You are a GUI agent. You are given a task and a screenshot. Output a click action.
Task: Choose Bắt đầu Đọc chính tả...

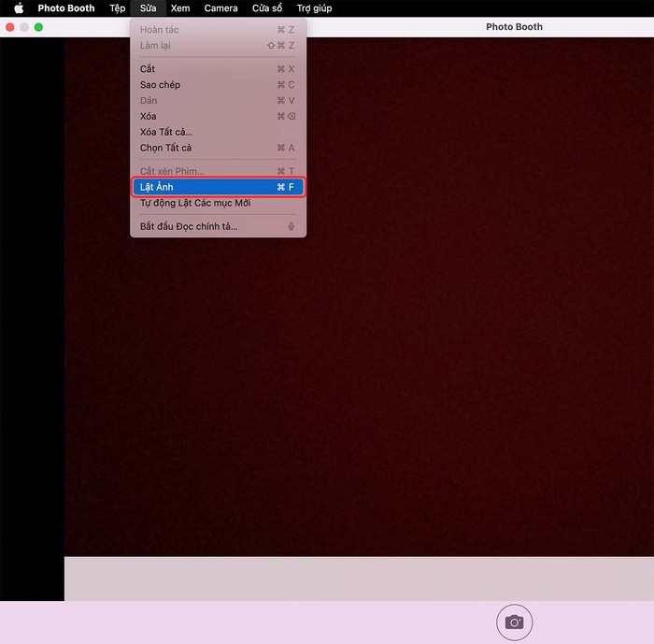point(218,226)
